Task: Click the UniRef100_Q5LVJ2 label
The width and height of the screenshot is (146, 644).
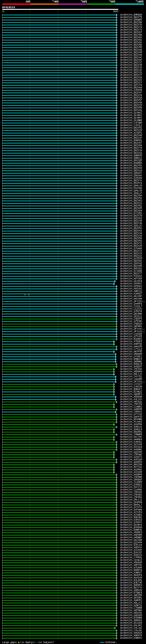Action: [131, 500]
